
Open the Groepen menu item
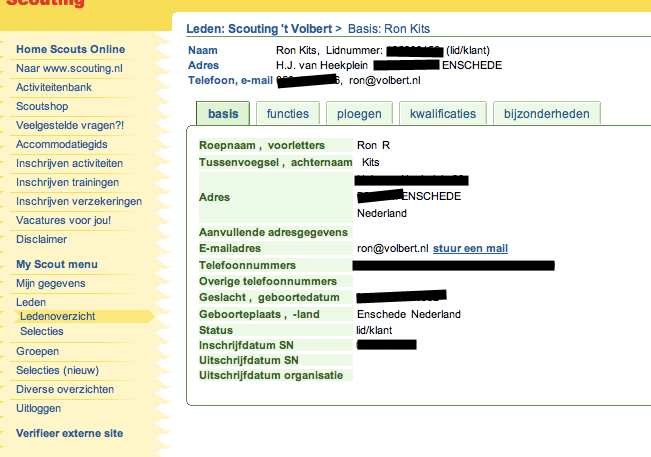37,352
